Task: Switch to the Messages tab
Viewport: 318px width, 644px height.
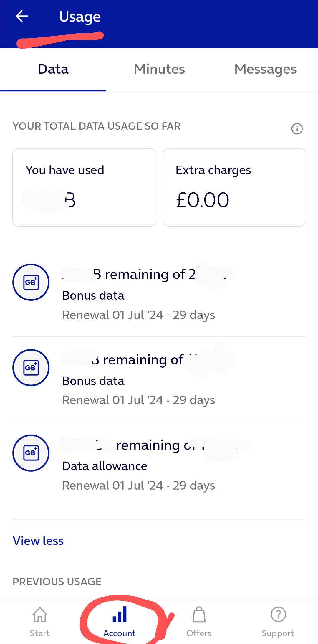Action: (265, 70)
